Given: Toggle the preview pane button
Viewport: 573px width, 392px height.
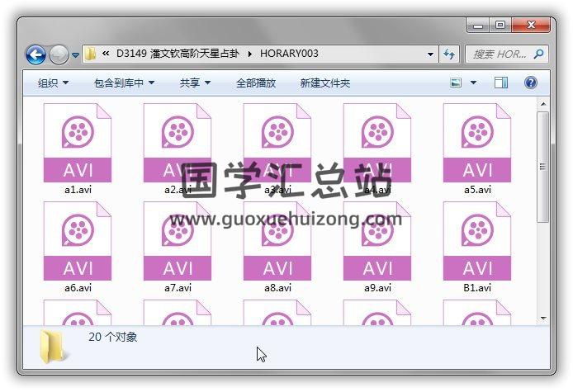Looking at the screenshot, I should (x=500, y=83).
